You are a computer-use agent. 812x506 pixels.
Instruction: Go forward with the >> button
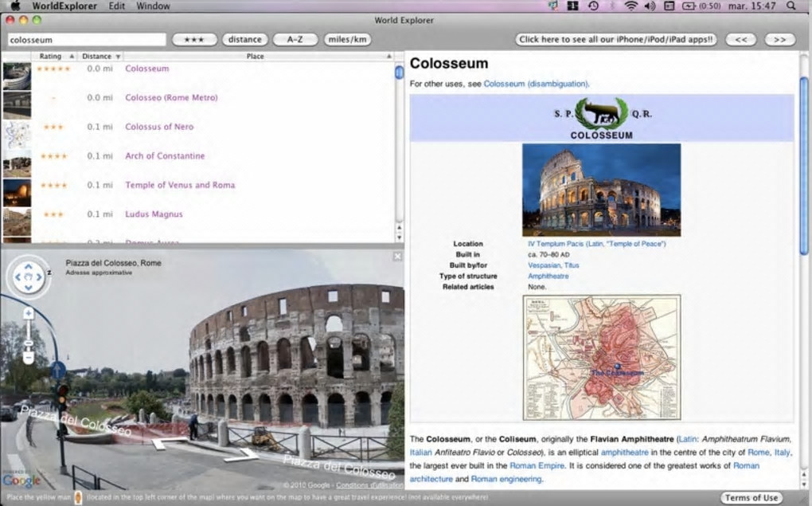780,39
